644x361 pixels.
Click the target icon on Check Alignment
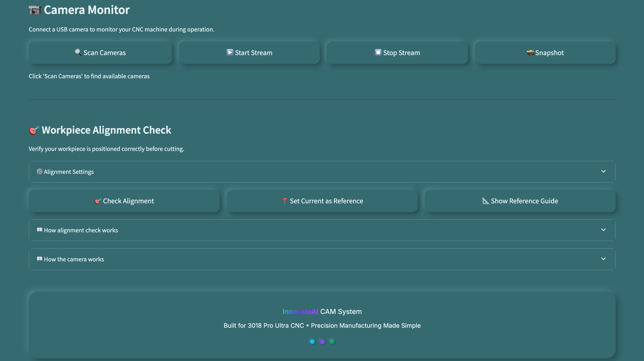coord(97,201)
